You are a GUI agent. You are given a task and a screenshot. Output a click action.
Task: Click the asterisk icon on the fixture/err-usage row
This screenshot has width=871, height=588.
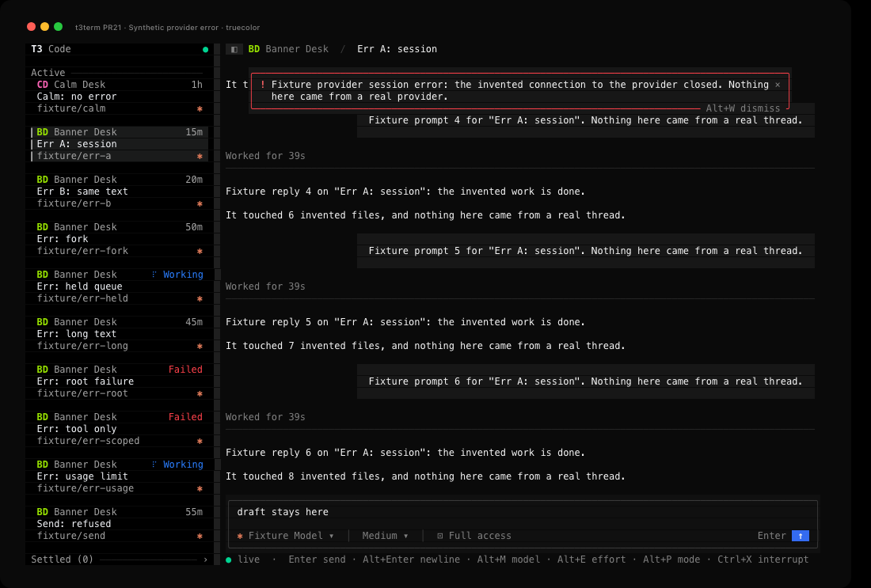(200, 488)
